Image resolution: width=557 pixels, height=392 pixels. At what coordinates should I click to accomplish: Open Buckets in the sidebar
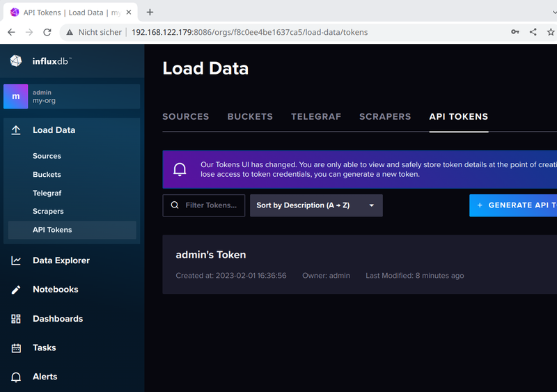pos(47,175)
